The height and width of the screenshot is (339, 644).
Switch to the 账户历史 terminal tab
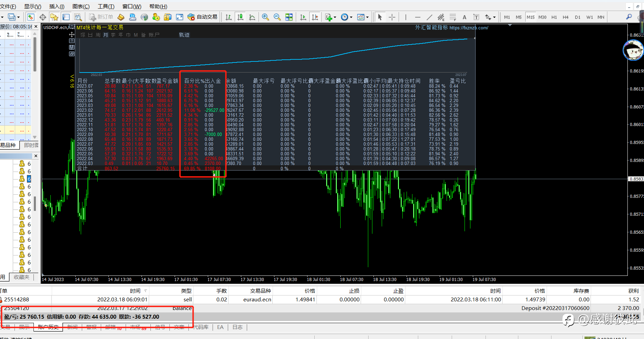tap(48, 327)
